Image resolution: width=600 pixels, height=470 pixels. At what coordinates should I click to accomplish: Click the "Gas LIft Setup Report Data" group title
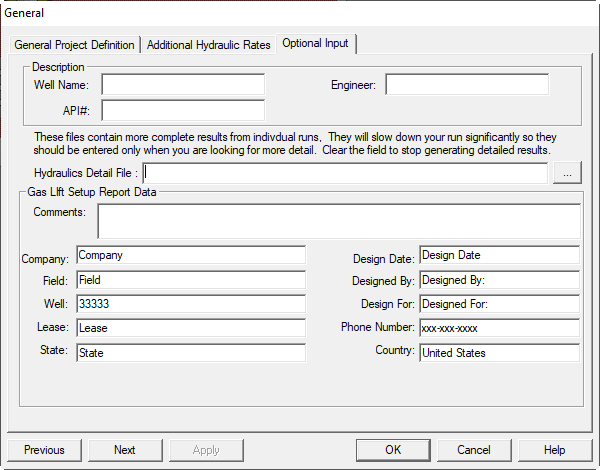tap(91, 192)
